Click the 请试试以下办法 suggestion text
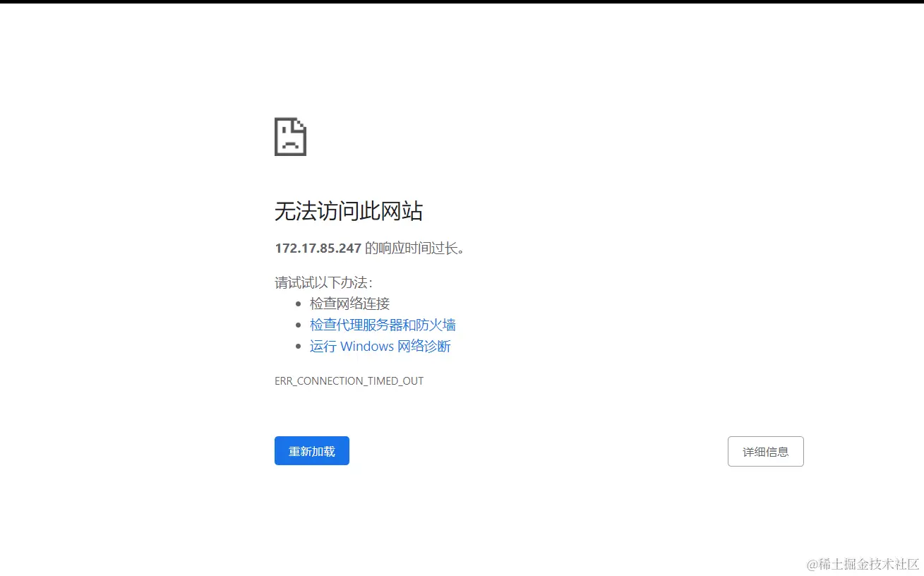This screenshot has width=924, height=576. tap(323, 282)
